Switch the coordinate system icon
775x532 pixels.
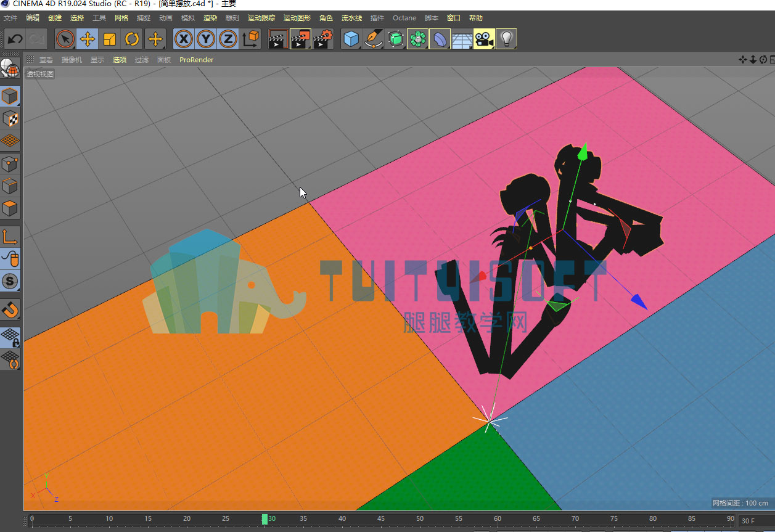[x=251, y=39]
